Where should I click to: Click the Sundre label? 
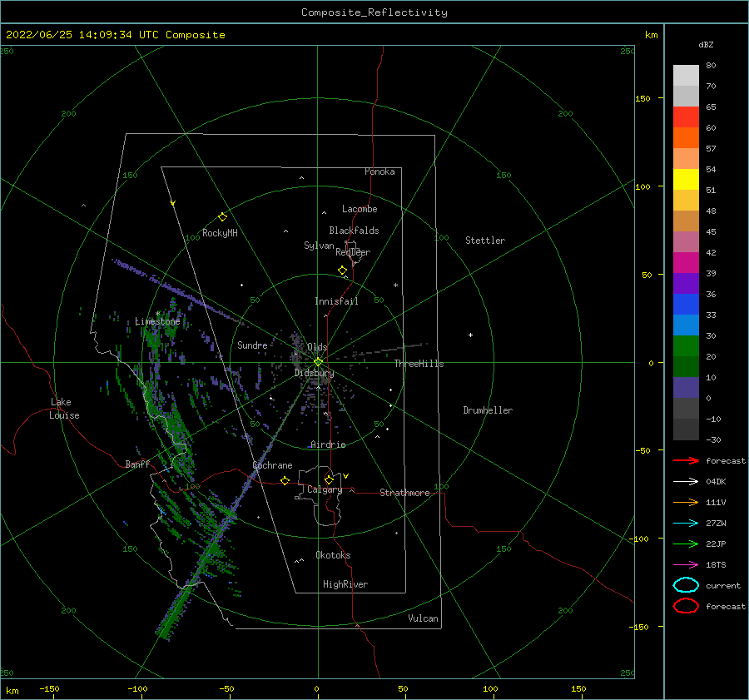[252, 345]
